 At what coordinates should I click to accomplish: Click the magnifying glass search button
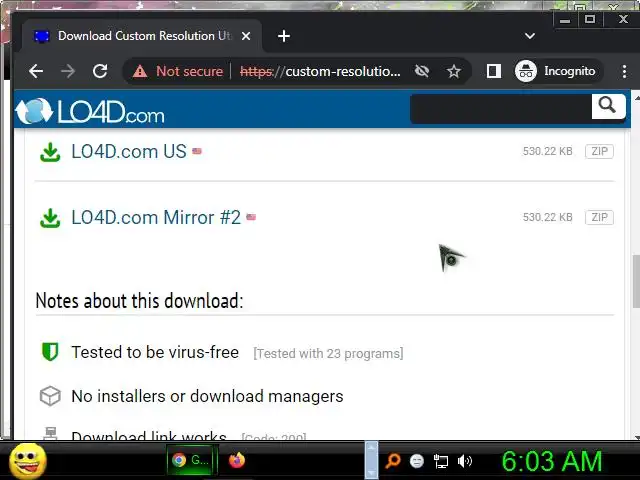[x=608, y=106]
